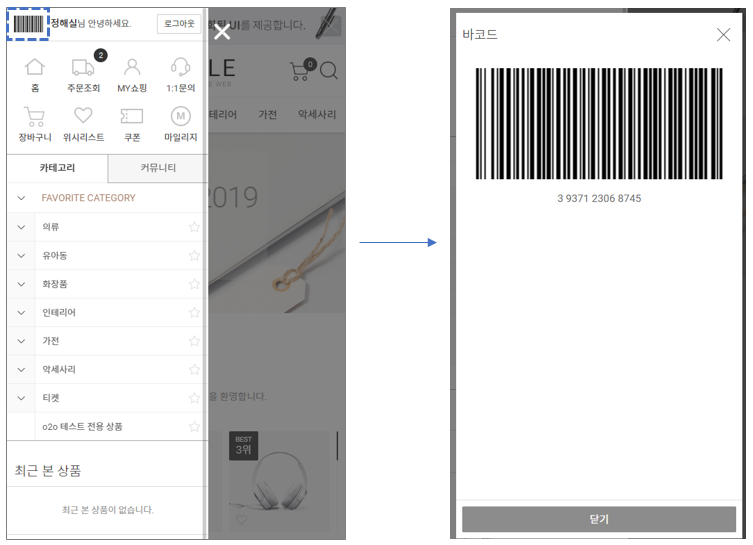Close the side menu with white X

[x=222, y=32]
